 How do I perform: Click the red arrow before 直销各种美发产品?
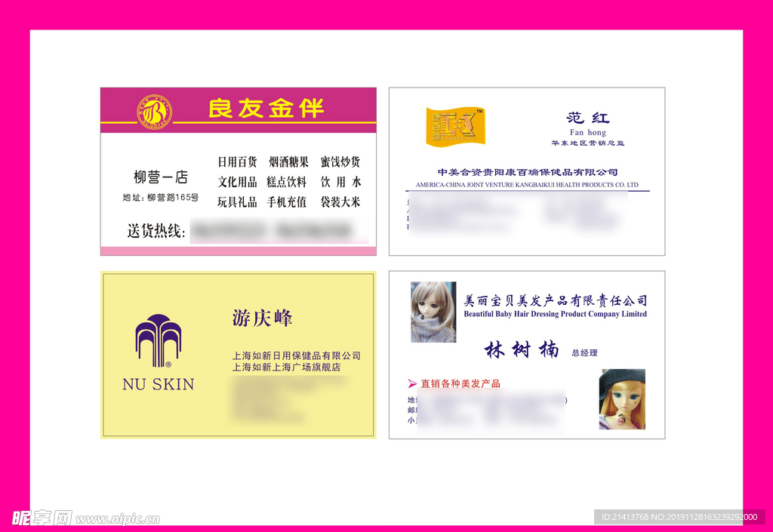412,383
